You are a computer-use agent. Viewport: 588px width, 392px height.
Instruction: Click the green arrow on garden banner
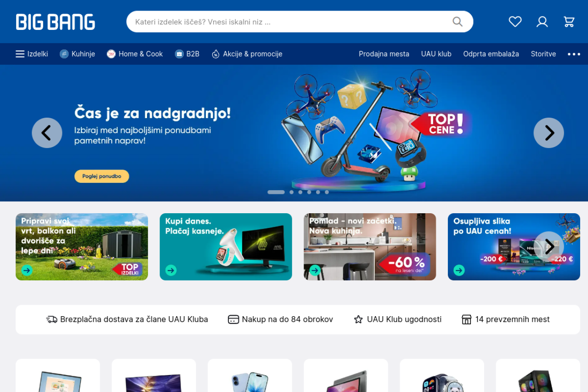click(x=27, y=270)
